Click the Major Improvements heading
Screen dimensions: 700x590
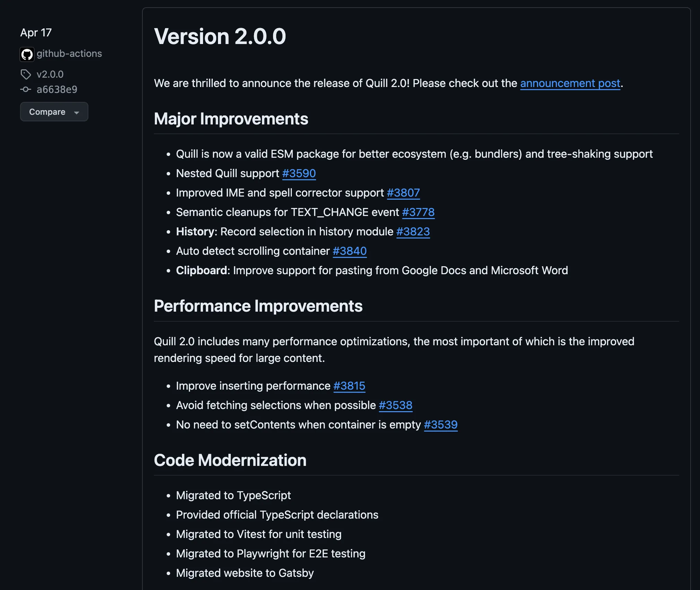[231, 119]
